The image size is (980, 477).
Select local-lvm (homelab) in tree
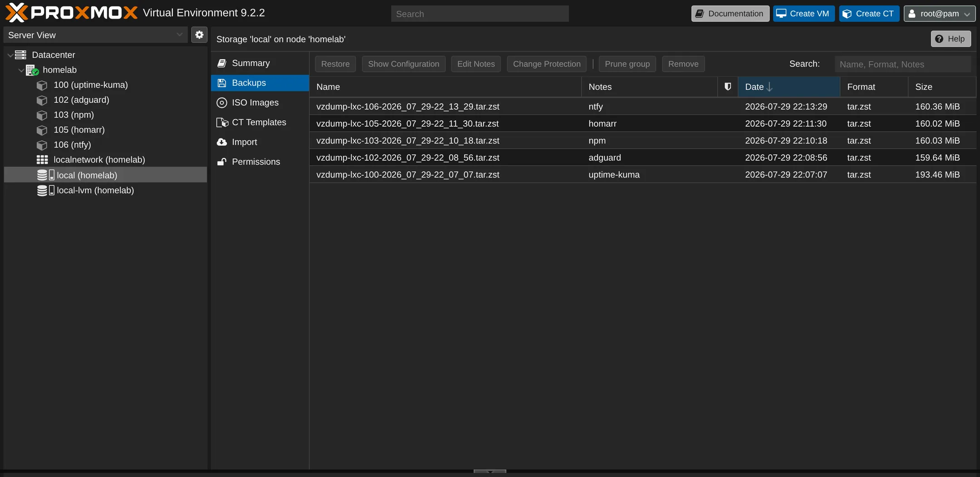coord(105,190)
